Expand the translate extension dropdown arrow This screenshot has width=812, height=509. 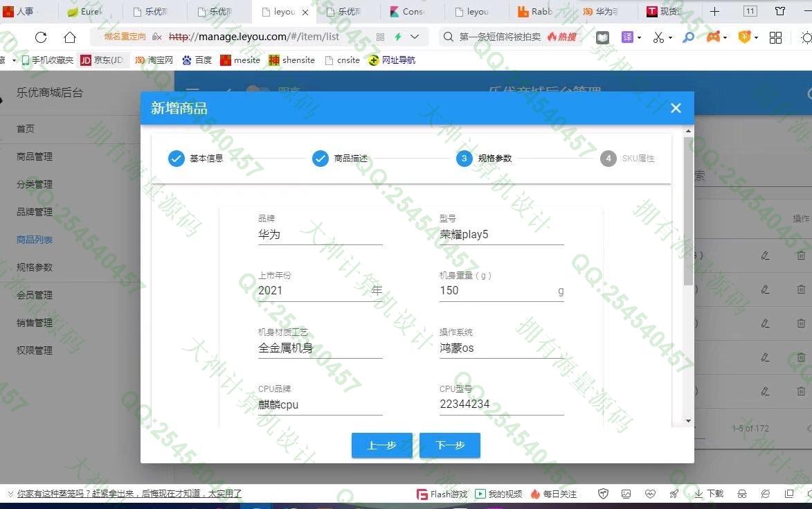click(x=639, y=38)
